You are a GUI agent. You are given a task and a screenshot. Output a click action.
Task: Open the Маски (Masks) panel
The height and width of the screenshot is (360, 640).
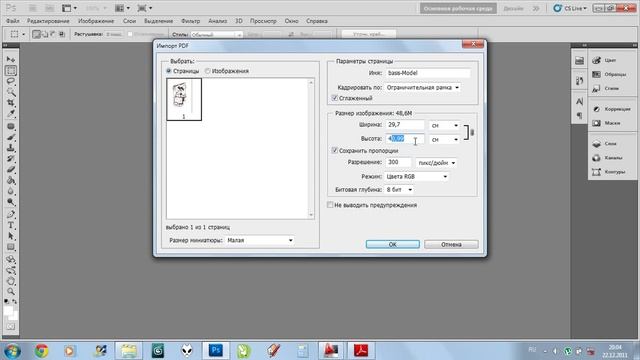pyautogui.click(x=611, y=123)
